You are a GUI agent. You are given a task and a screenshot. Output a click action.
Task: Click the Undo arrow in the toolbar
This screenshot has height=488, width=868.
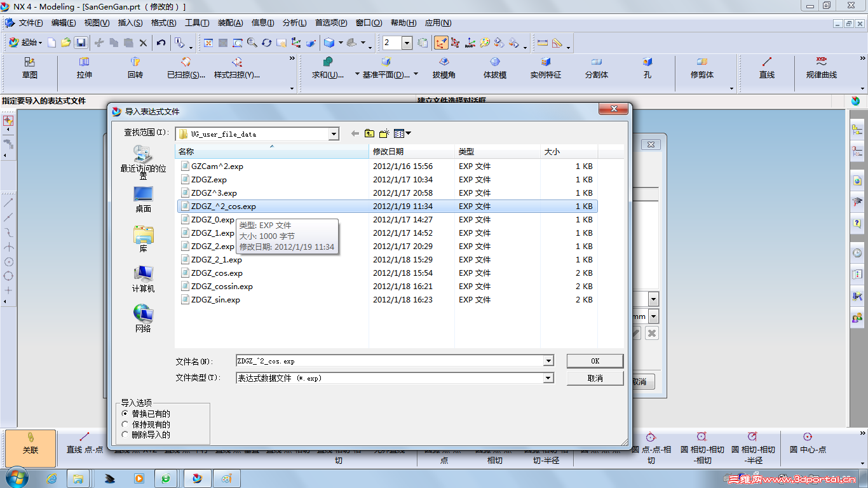pos(161,43)
